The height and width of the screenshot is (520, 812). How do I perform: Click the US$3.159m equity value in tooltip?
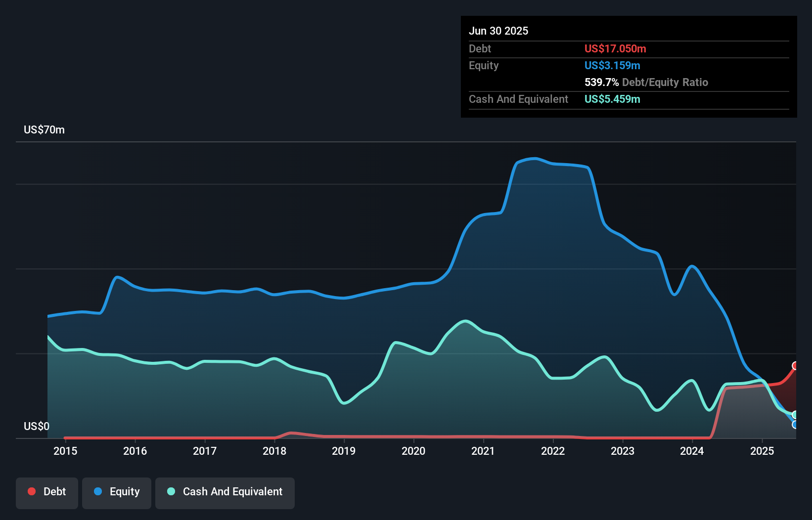(x=612, y=65)
